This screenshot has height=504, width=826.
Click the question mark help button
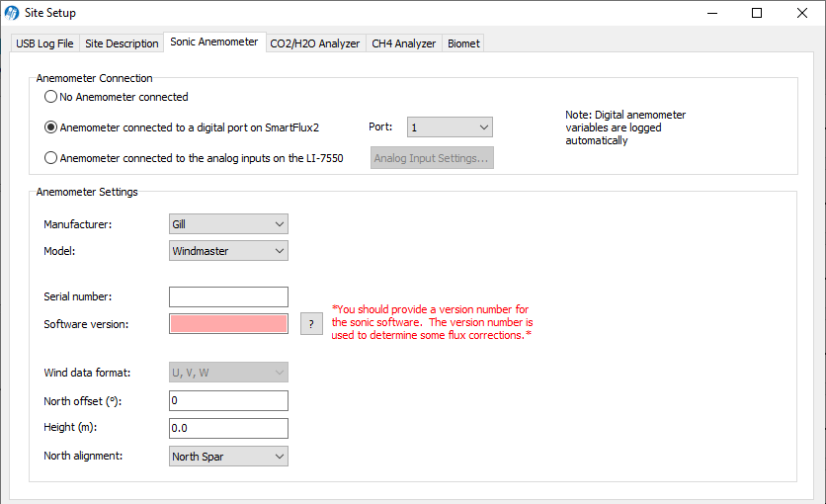(311, 323)
